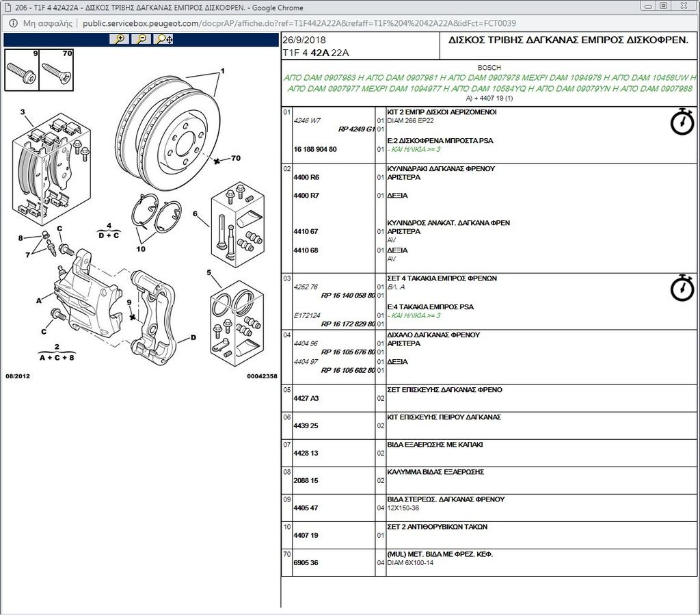Image resolution: width=700 pixels, height=615 pixels.
Task: Select part number 4428 13
Action: click(x=306, y=453)
